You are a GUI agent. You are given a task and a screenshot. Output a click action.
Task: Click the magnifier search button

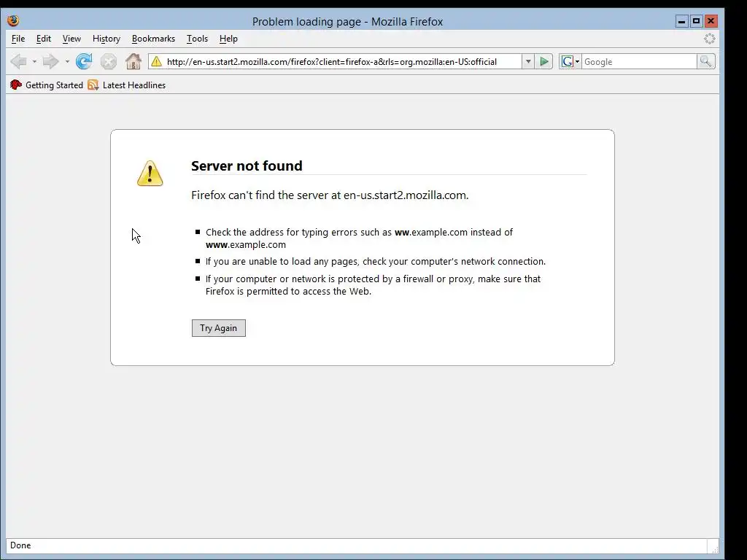pyautogui.click(x=705, y=61)
